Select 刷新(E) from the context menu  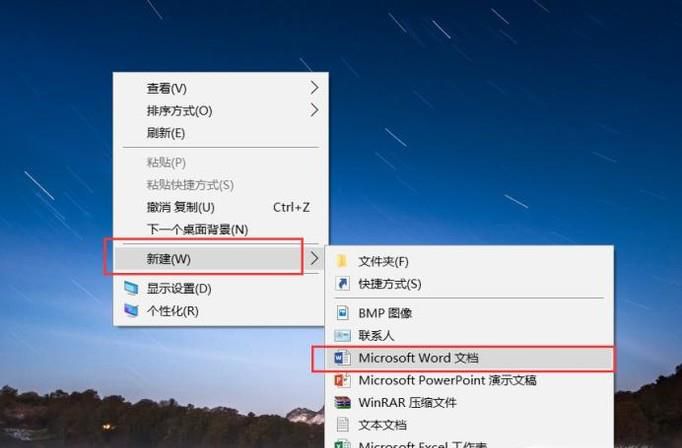click(x=166, y=133)
